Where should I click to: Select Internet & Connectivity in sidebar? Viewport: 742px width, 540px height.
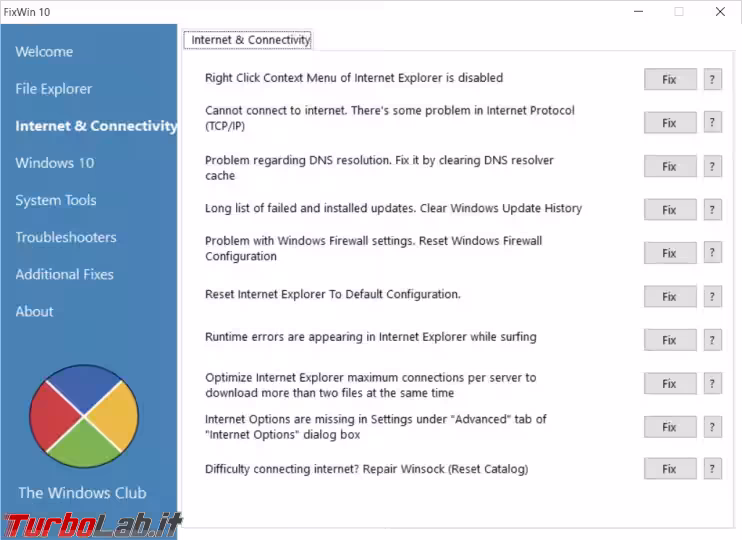[96, 126]
